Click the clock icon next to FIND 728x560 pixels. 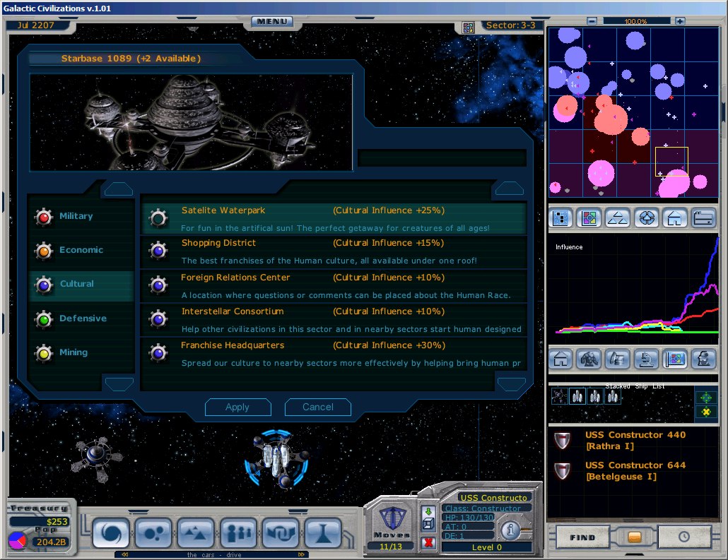(684, 537)
